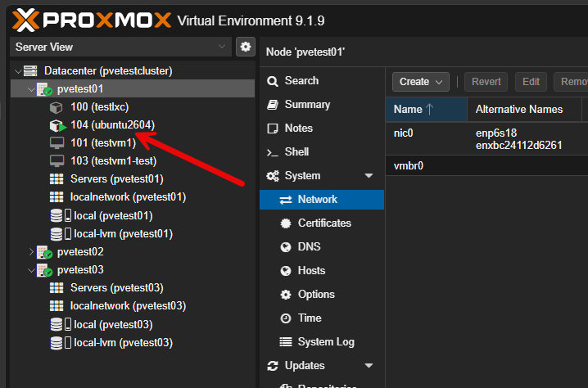Click the local (pvetest03) storage icon

coord(61,324)
